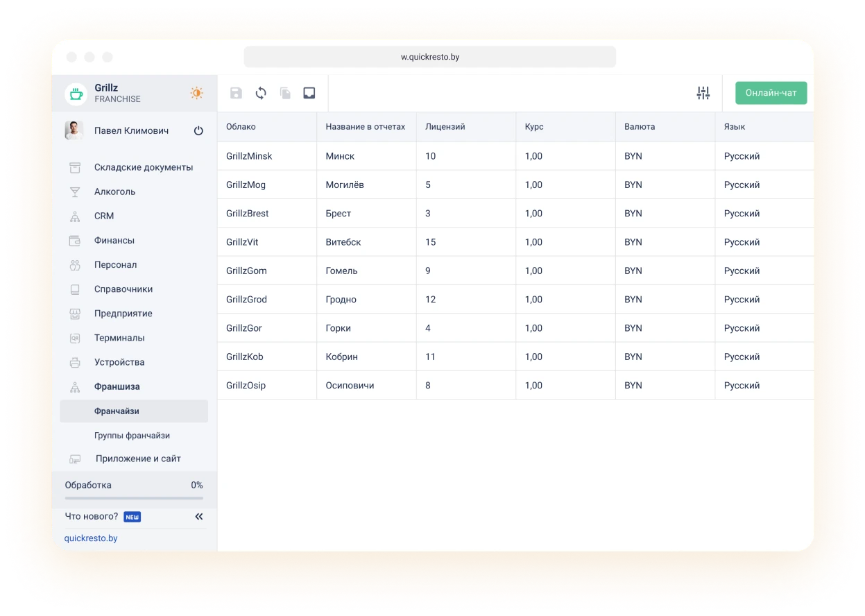The width and height of the screenshot is (865, 616).
Task: Click the save floppy disk icon
Action: [236, 93]
